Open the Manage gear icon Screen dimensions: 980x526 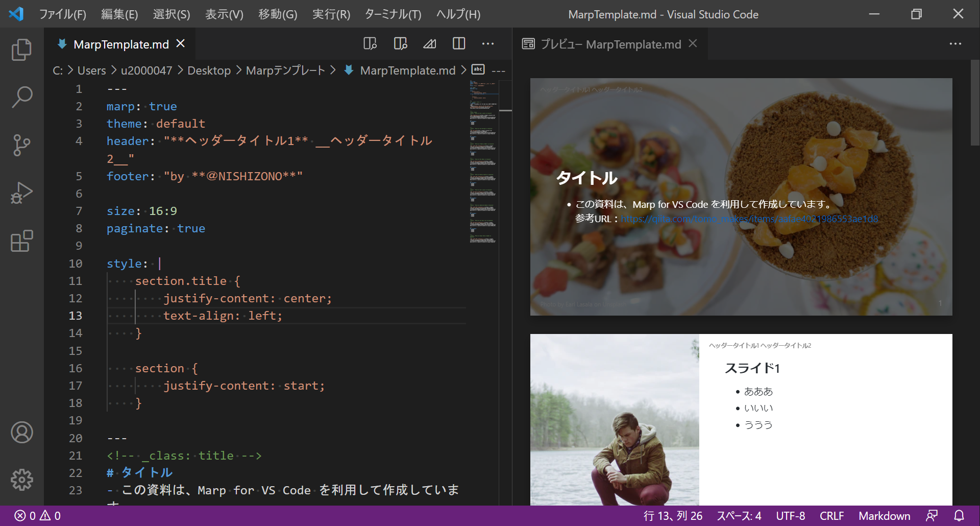pyautogui.click(x=21, y=480)
